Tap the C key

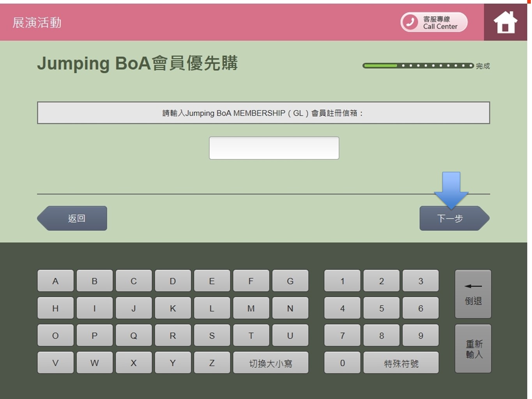pos(134,281)
